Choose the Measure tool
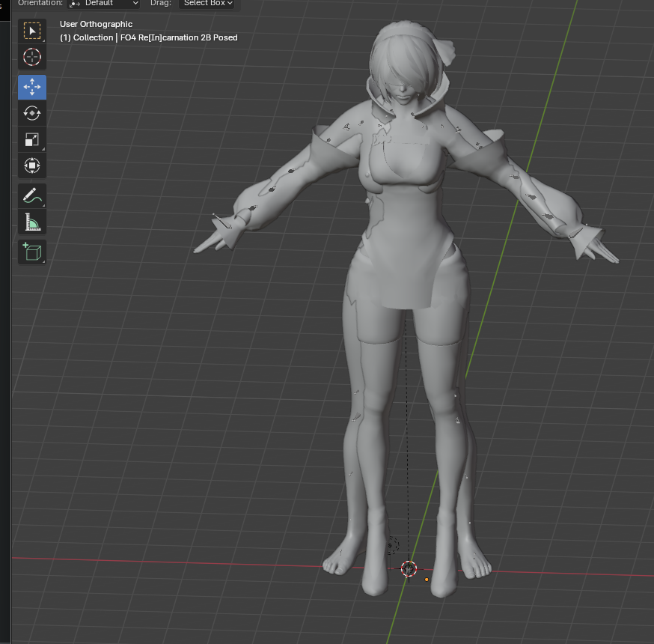The height and width of the screenshot is (644, 654). coord(32,222)
